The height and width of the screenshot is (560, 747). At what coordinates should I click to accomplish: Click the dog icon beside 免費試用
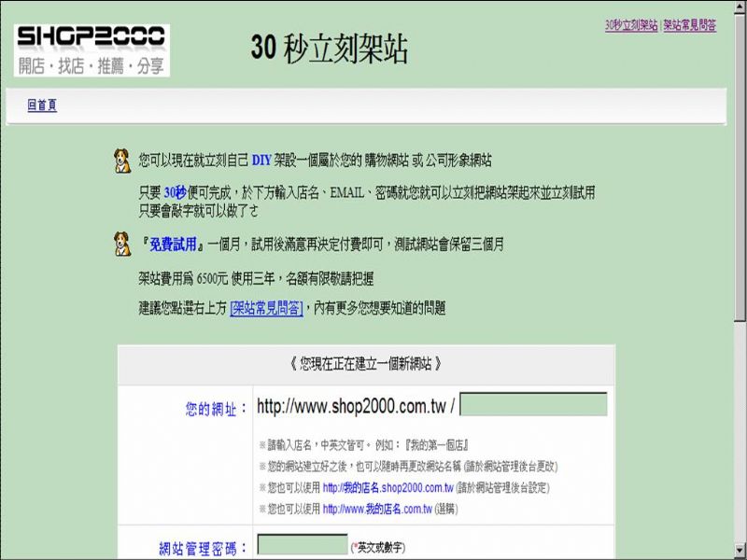pyautogui.click(x=122, y=244)
